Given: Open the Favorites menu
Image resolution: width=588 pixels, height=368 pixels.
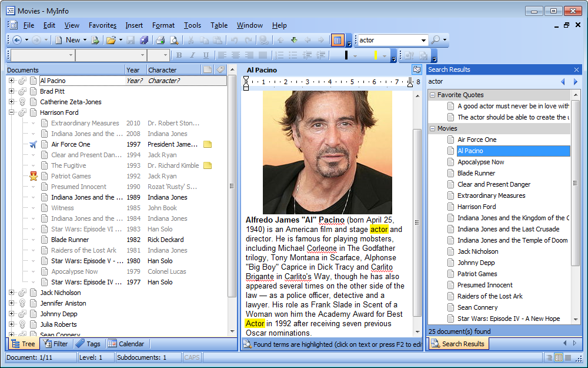Looking at the screenshot, I should (x=102, y=25).
